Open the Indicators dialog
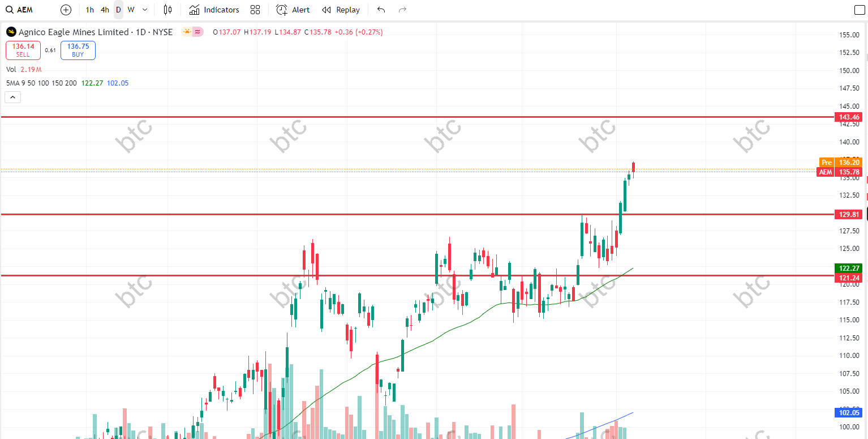Viewport: 868px width, 439px height. (214, 10)
